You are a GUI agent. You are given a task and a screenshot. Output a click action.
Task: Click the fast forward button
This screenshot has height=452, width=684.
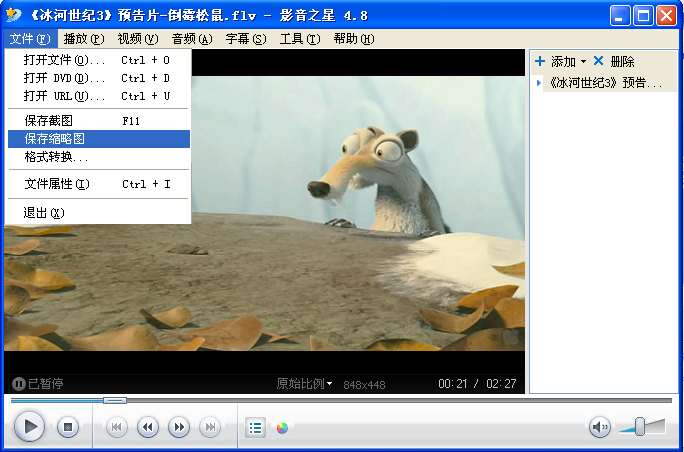179,428
